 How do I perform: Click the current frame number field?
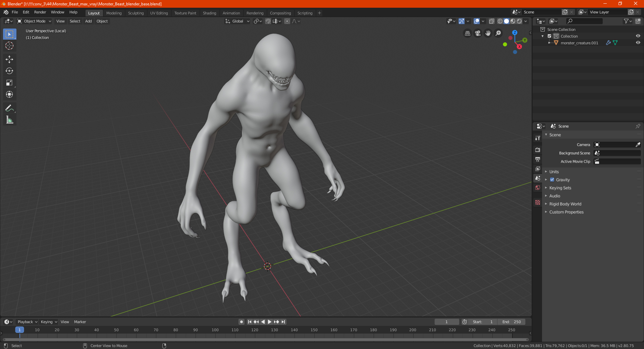[x=446, y=322]
